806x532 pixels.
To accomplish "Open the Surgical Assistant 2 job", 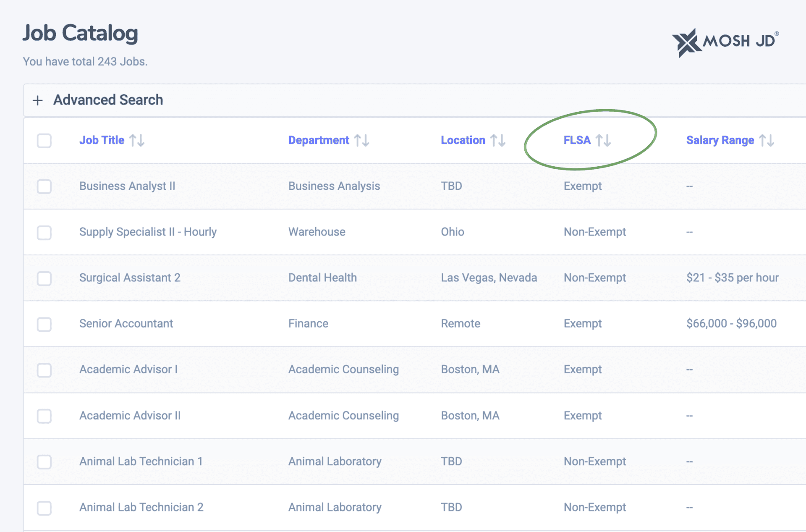I will (x=130, y=278).
